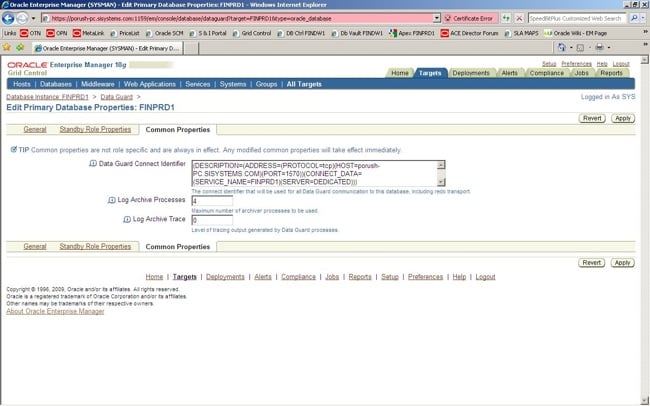
Task: Open the recent pages dropdown next to Forward
Action: tap(34, 19)
